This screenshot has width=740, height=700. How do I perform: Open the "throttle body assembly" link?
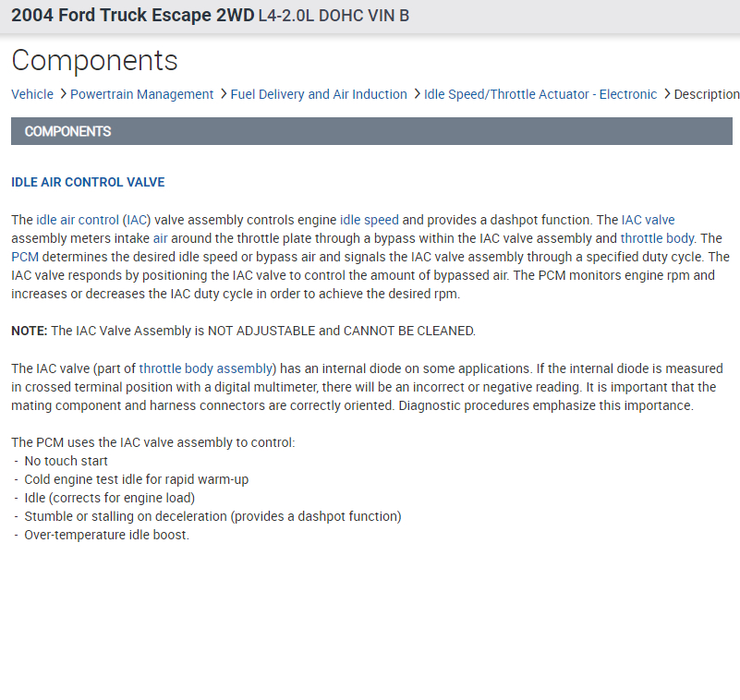[x=206, y=368]
